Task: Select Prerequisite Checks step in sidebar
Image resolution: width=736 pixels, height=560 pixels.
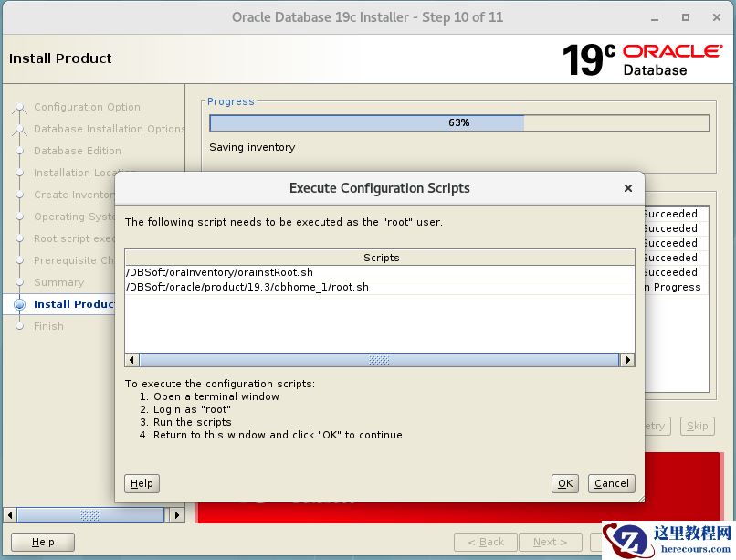Action: pos(74,260)
